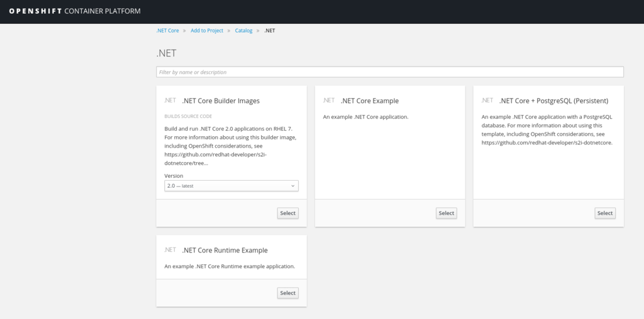Click .NET icon on PostgreSQL (Persistent) card
This screenshot has height=319, width=644.
(487, 100)
